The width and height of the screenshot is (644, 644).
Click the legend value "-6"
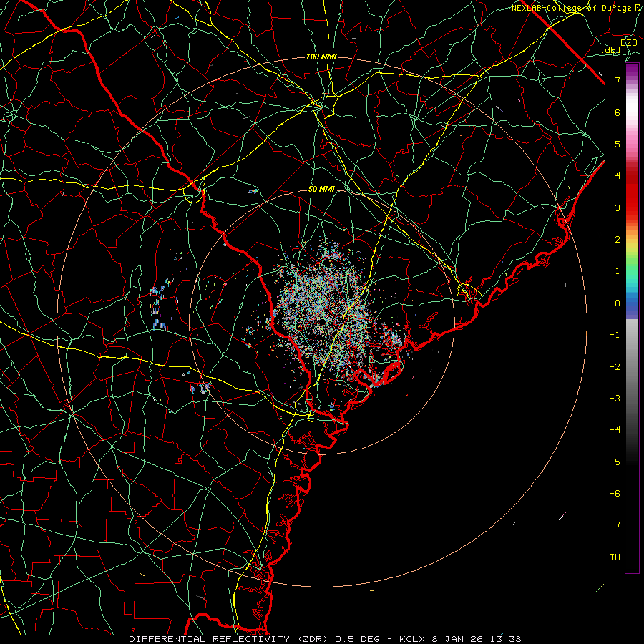[x=615, y=493]
